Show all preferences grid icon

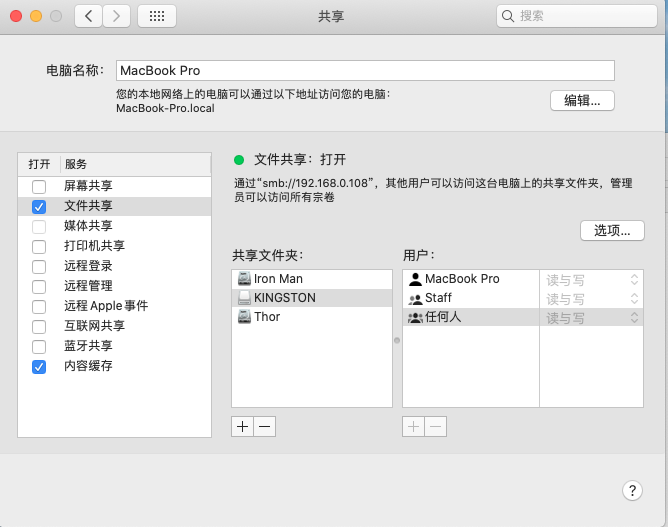click(157, 15)
